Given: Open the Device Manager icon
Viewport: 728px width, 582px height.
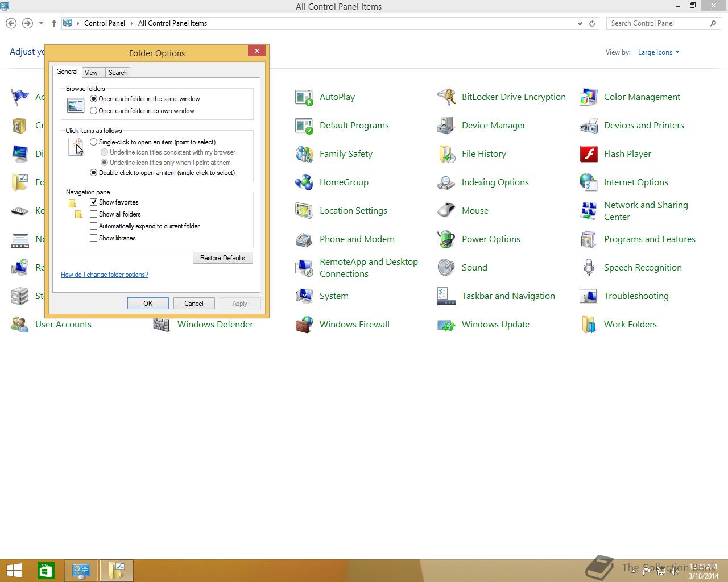Looking at the screenshot, I should (446, 126).
